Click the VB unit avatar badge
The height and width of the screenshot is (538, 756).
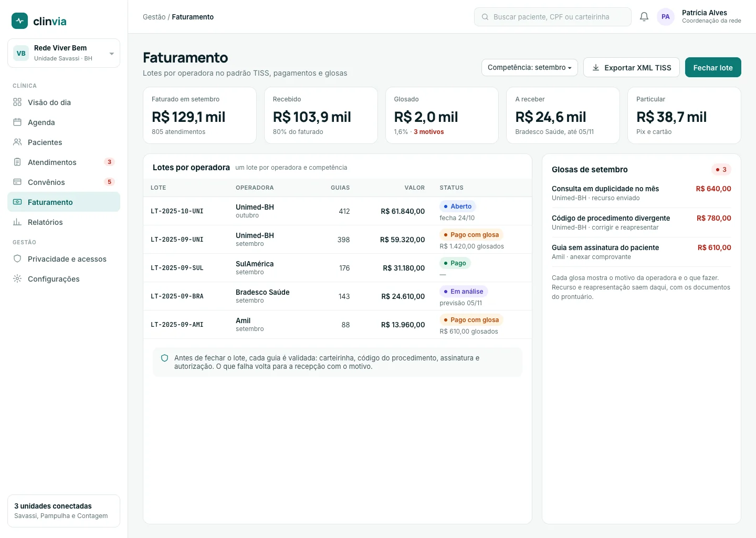[21, 53]
